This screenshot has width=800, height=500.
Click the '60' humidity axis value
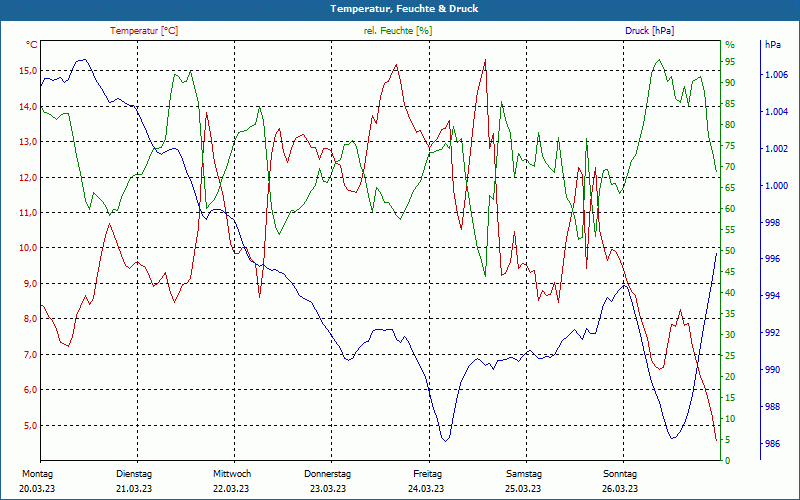pyautogui.click(x=730, y=209)
